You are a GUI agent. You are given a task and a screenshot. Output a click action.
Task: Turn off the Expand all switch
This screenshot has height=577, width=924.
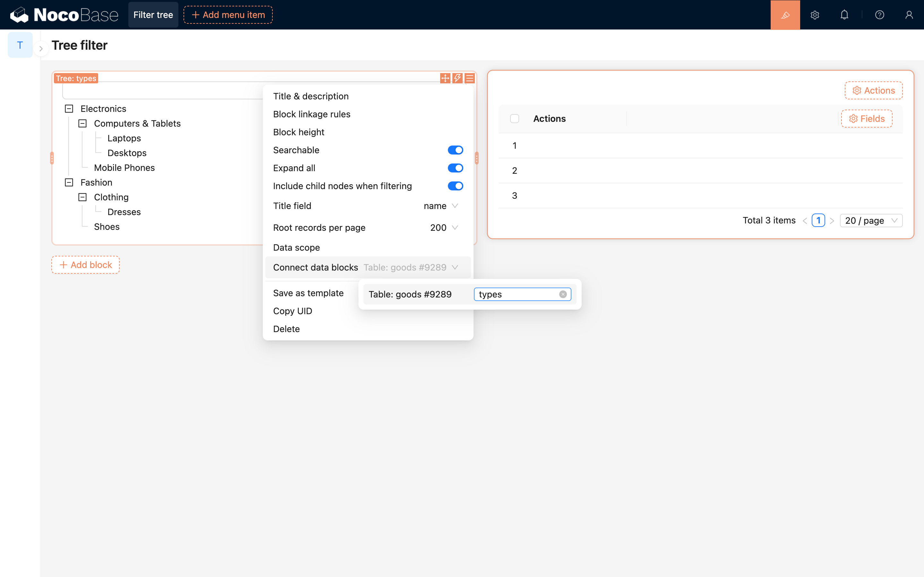click(455, 168)
